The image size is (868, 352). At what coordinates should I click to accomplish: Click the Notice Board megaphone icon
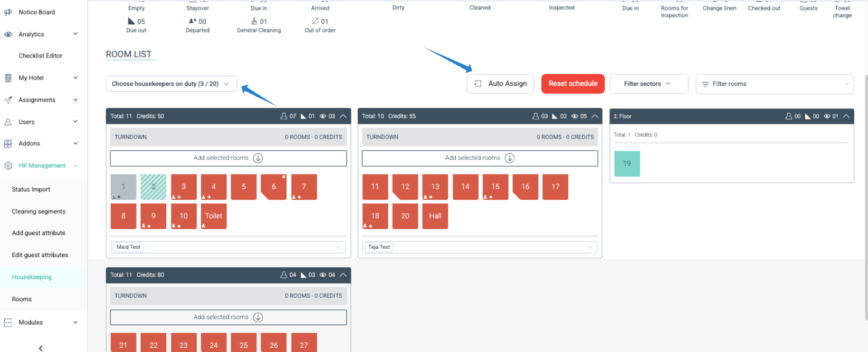coord(8,12)
